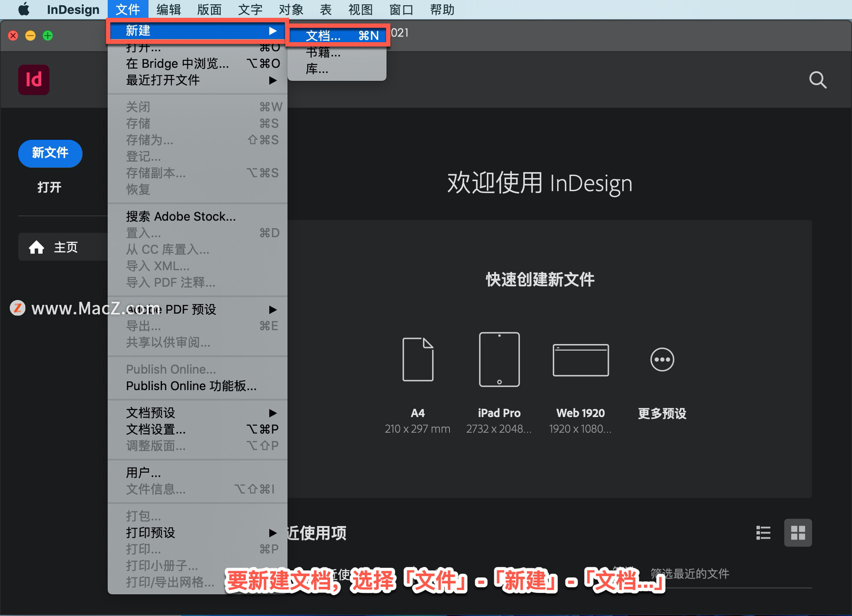
Task: Click the blue New File button
Action: click(x=50, y=154)
